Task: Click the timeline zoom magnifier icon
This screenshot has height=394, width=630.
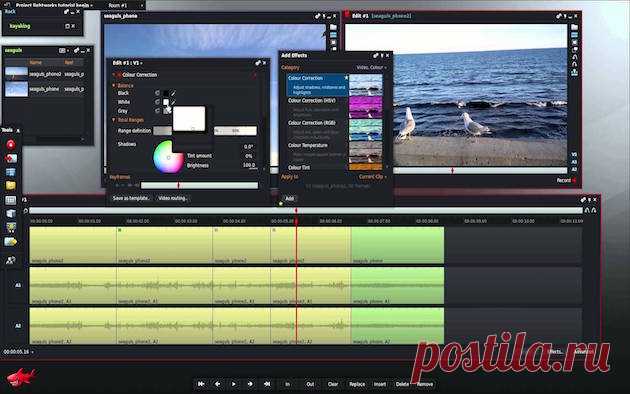Action: point(25,210)
